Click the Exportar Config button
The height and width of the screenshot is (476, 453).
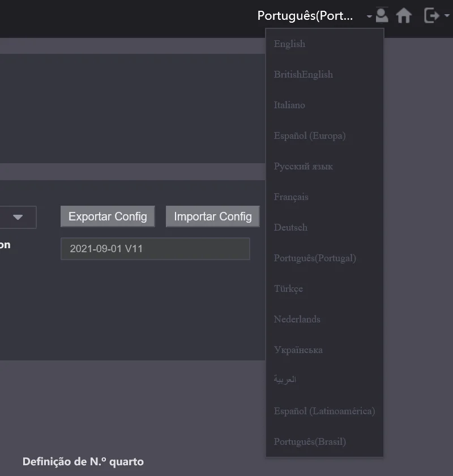pyautogui.click(x=108, y=216)
